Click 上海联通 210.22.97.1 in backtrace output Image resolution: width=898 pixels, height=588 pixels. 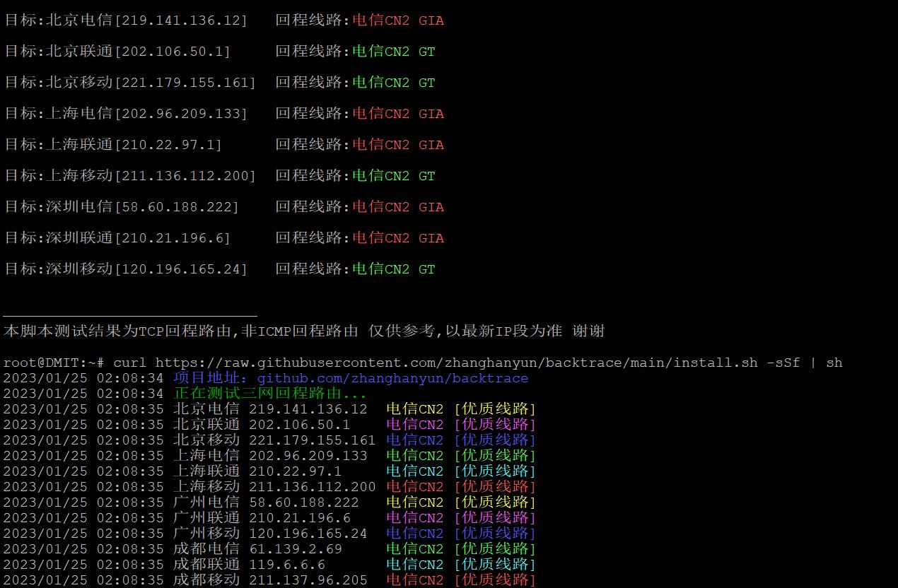[257, 471]
